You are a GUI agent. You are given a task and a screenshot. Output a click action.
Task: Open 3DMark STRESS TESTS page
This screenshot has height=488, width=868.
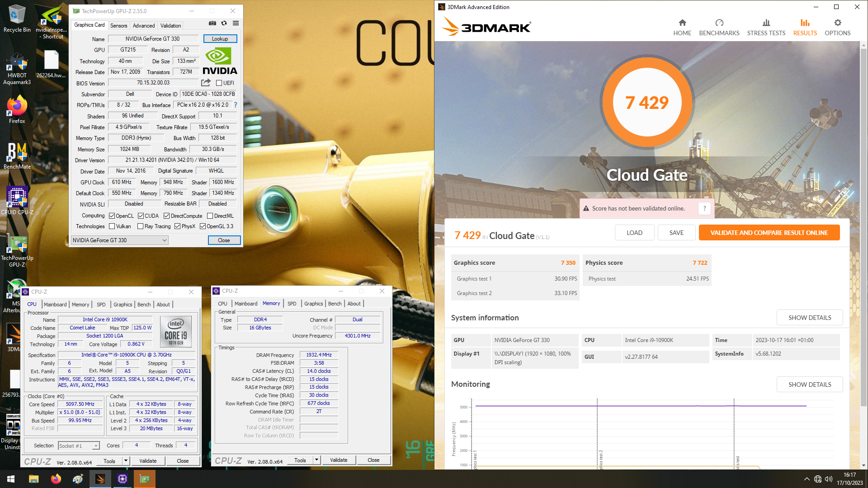tap(766, 27)
